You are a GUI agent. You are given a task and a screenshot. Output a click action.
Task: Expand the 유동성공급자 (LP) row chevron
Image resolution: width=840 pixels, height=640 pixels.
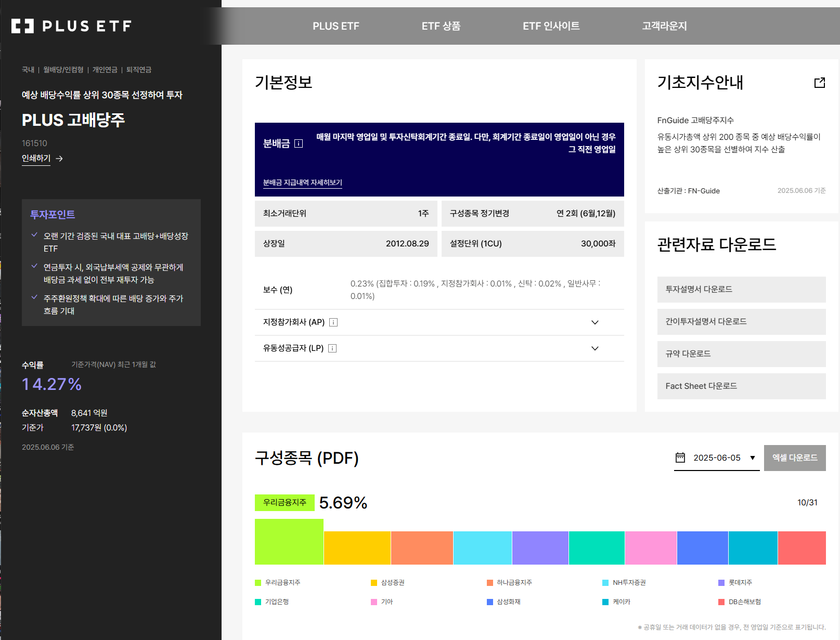595,348
